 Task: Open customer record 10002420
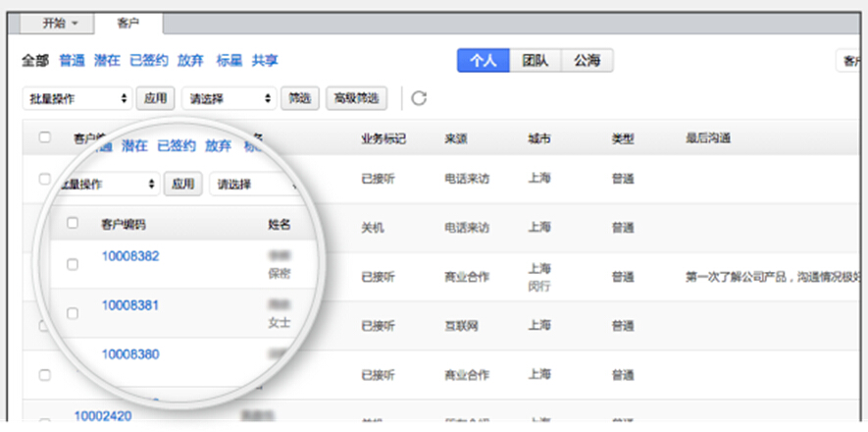tap(102, 416)
